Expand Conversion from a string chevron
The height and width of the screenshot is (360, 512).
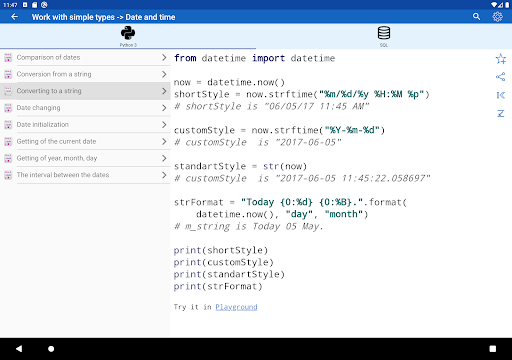[x=164, y=74]
